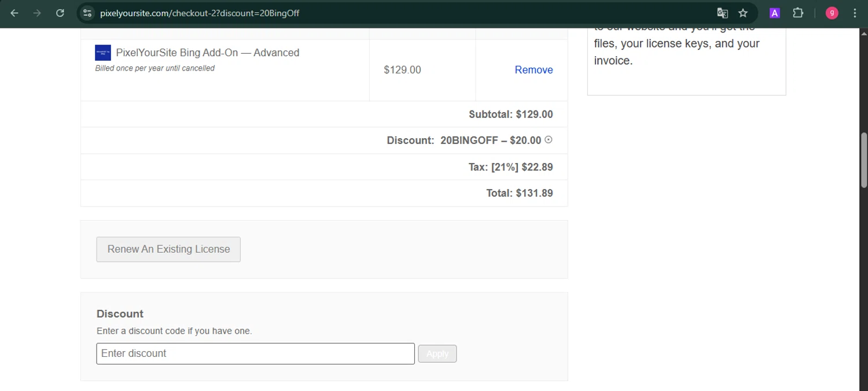
Task: Select the Total: $131.89 line
Action: point(520,193)
